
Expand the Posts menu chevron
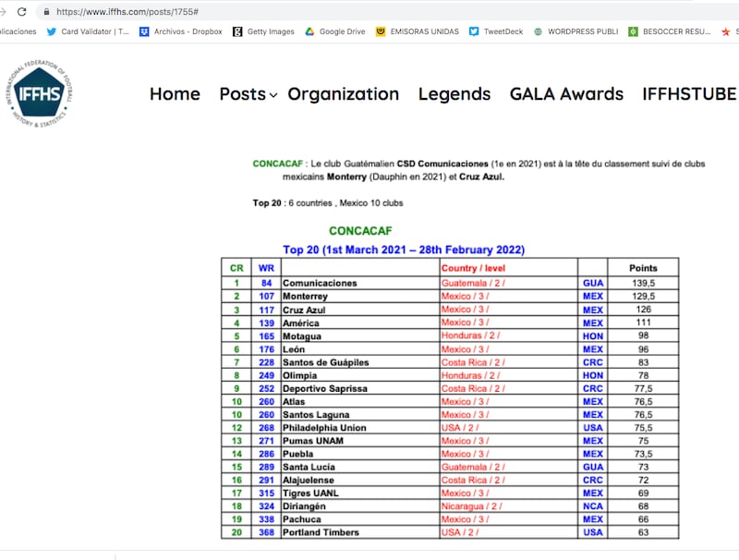(273, 95)
